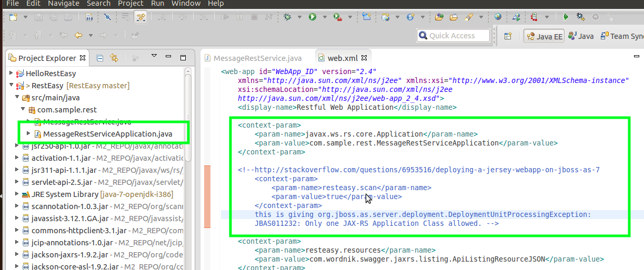Click the New Dynamic Web Project icon

(x=386, y=17)
